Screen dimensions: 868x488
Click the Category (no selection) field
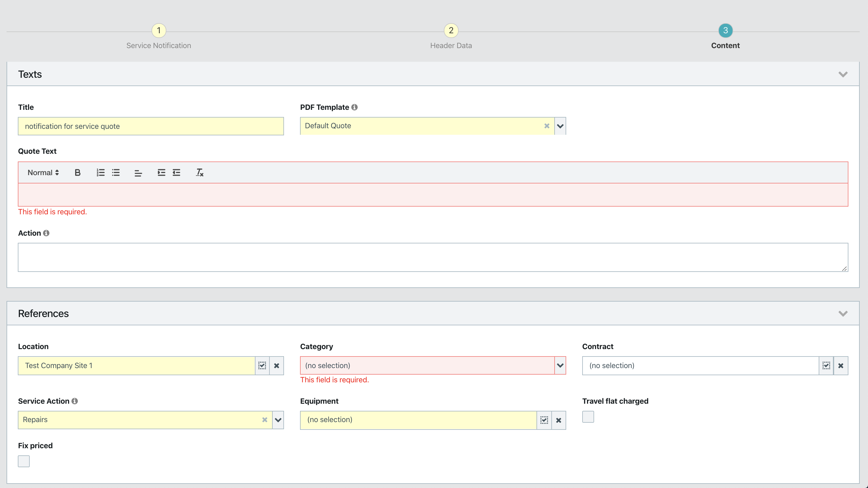[x=427, y=366]
